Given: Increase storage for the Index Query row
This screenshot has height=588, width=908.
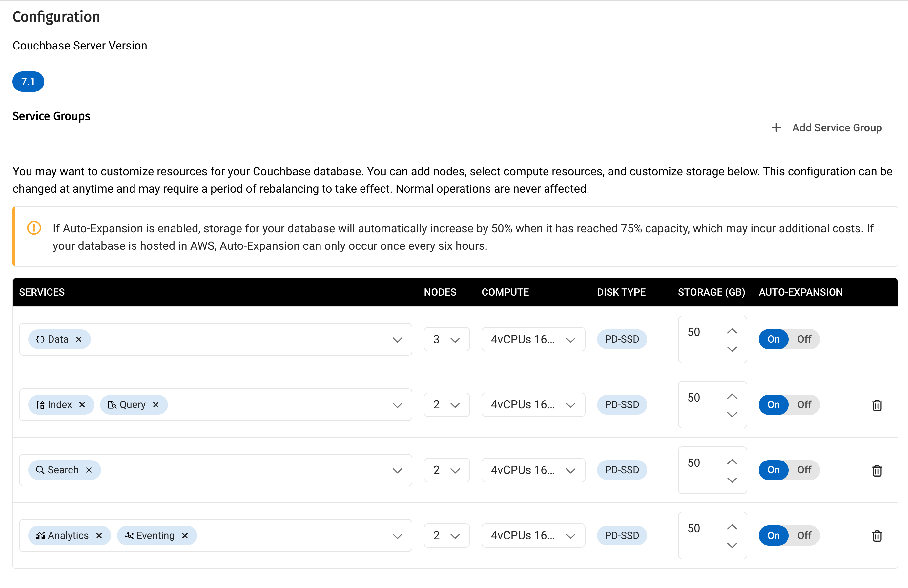Looking at the screenshot, I should click(x=732, y=396).
